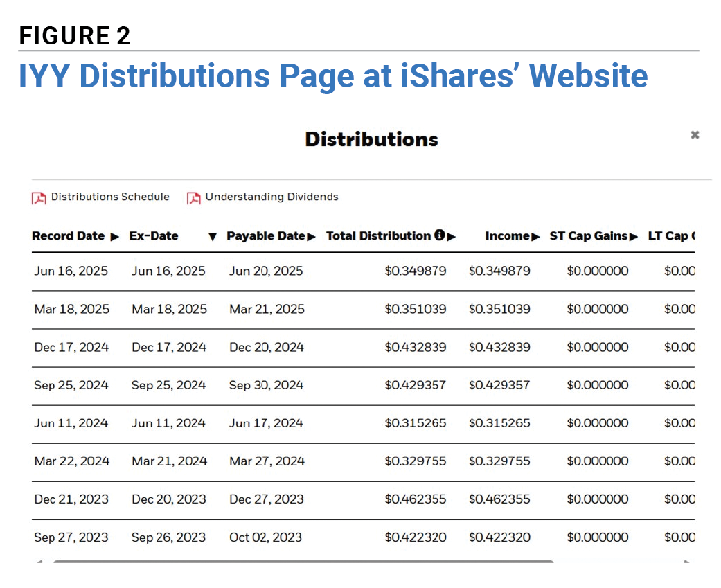
Task: Click the horizontal scrollbar thumb
Action: (x=303, y=561)
